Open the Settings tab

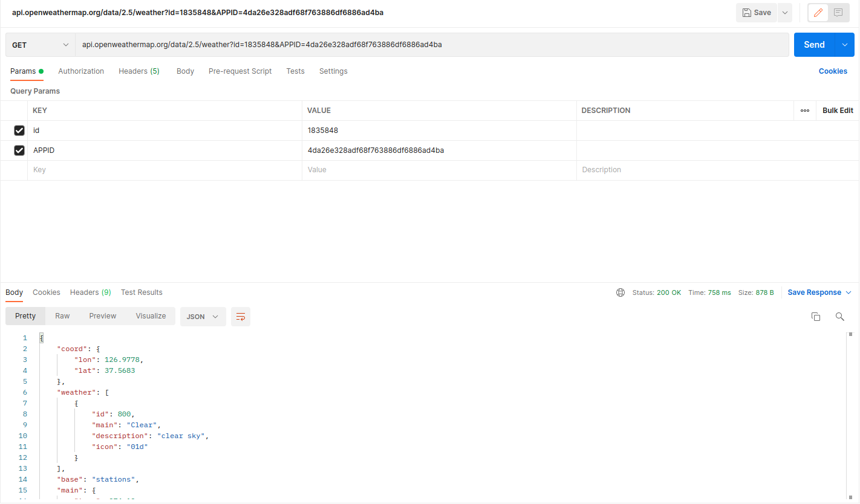[333, 71]
